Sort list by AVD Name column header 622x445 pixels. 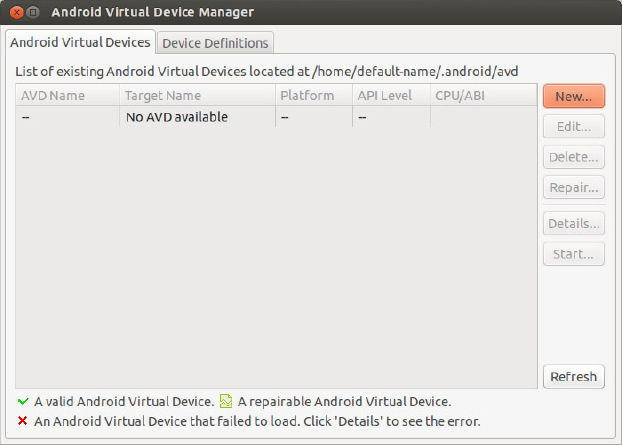[x=67, y=96]
